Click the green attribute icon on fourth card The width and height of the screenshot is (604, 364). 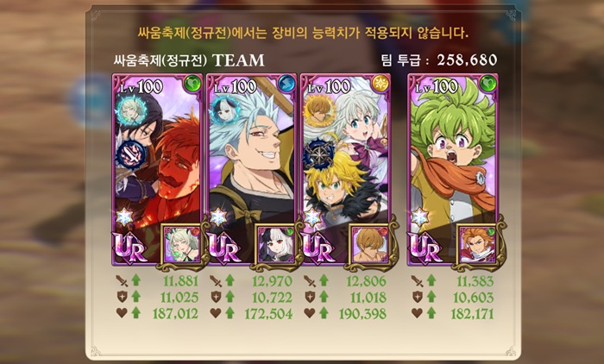[488, 84]
